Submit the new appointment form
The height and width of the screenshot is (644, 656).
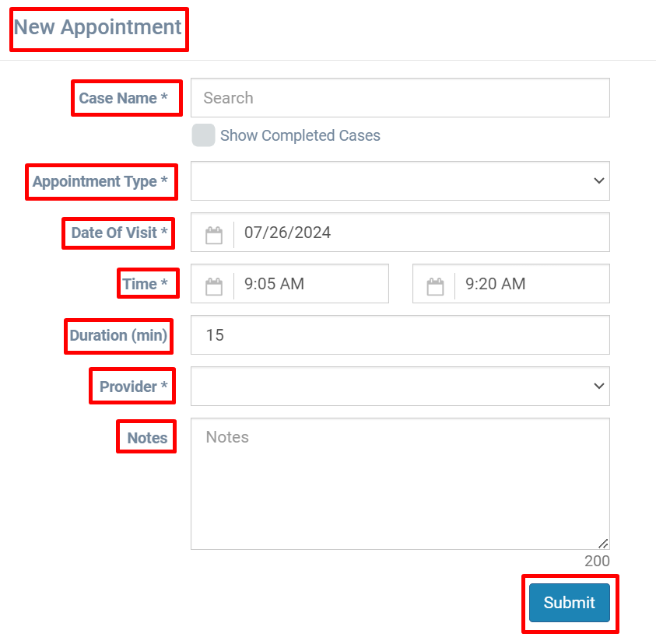click(x=570, y=603)
